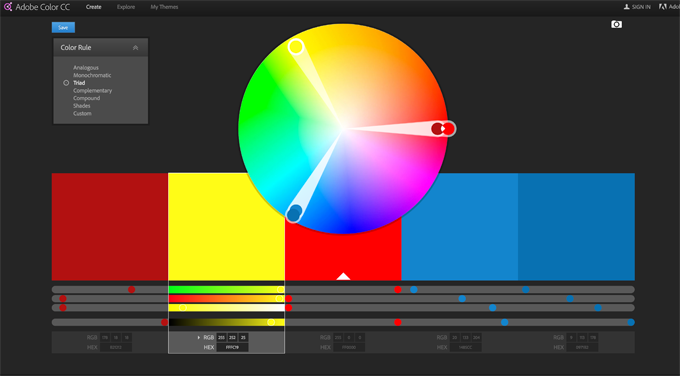The height and width of the screenshot is (376, 680).
Task: Click the SIGN IN link
Action: 641,7
